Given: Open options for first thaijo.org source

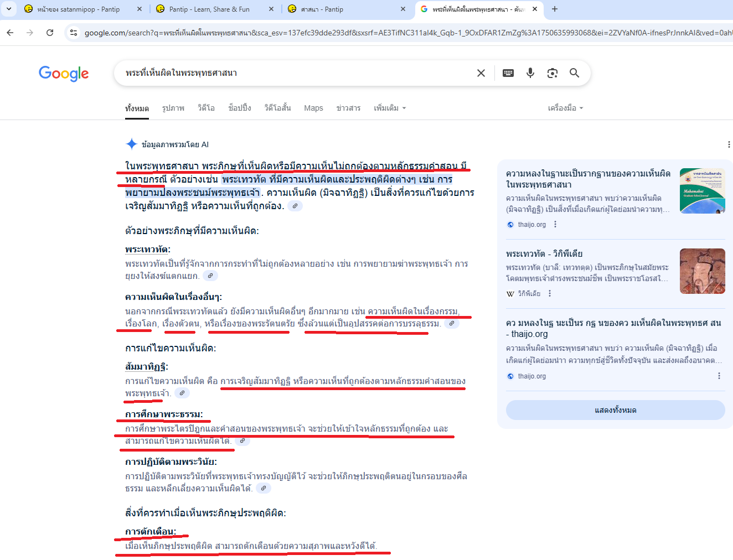Looking at the screenshot, I should coord(555,224).
